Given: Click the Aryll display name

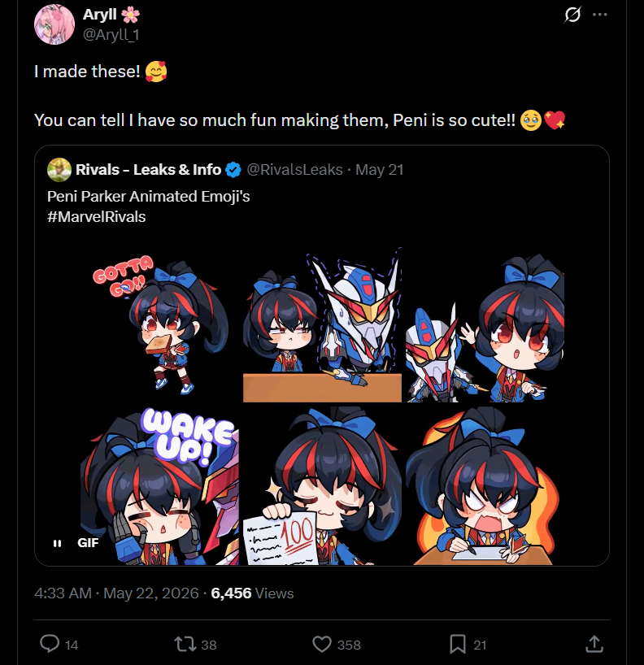Looking at the screenshot, I should tap(100, 15).
